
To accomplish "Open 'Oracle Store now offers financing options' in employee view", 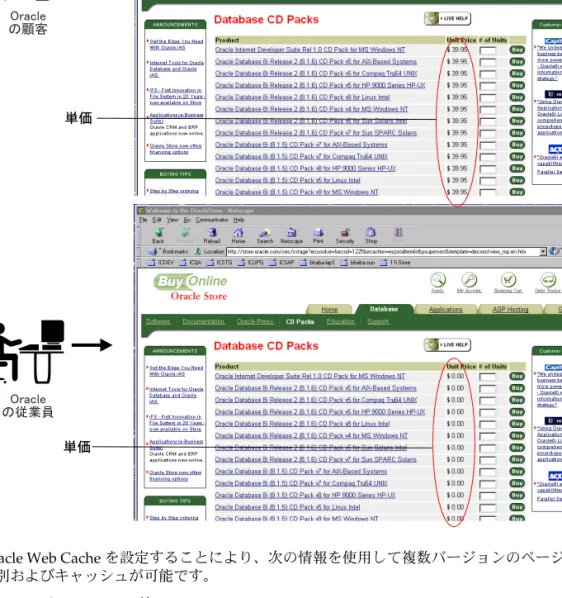I will click(x=175, y=476).
